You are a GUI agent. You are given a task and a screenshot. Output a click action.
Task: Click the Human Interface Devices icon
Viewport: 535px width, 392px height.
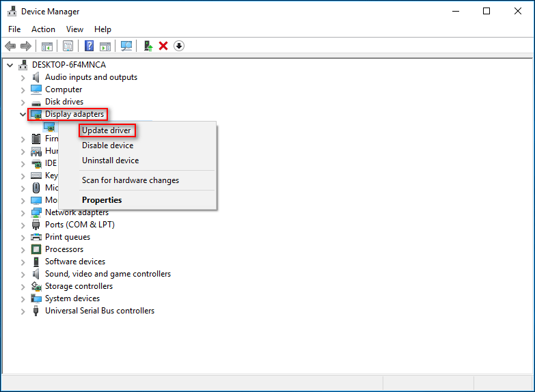pyautogui.click(x=36, y=151)
